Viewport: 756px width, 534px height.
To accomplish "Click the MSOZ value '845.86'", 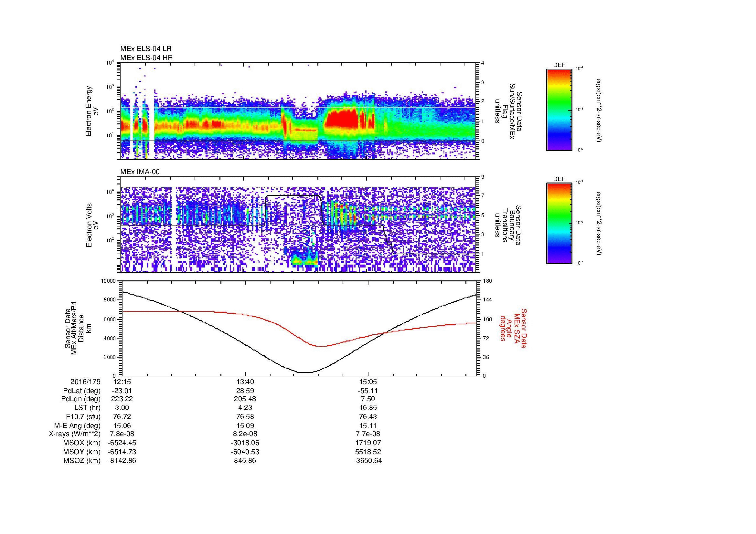I will coord(245,461).
